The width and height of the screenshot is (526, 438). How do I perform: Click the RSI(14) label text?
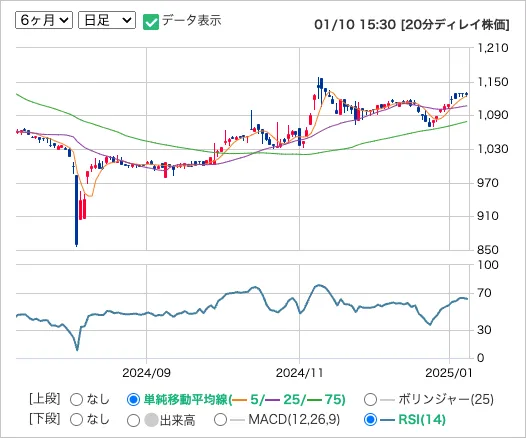point(422,420)
